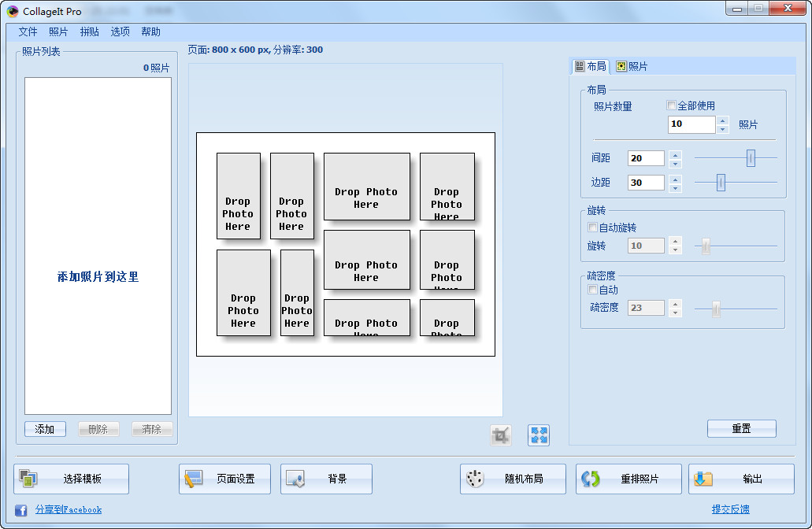Switch to the 布局 tab

tap(591, 66)
